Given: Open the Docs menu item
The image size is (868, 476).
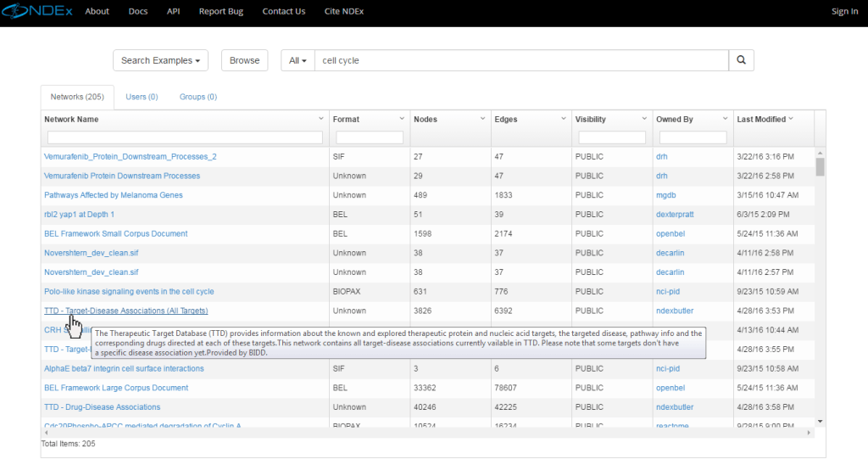Looking at the screenshot, I should [x=138, y=11].
